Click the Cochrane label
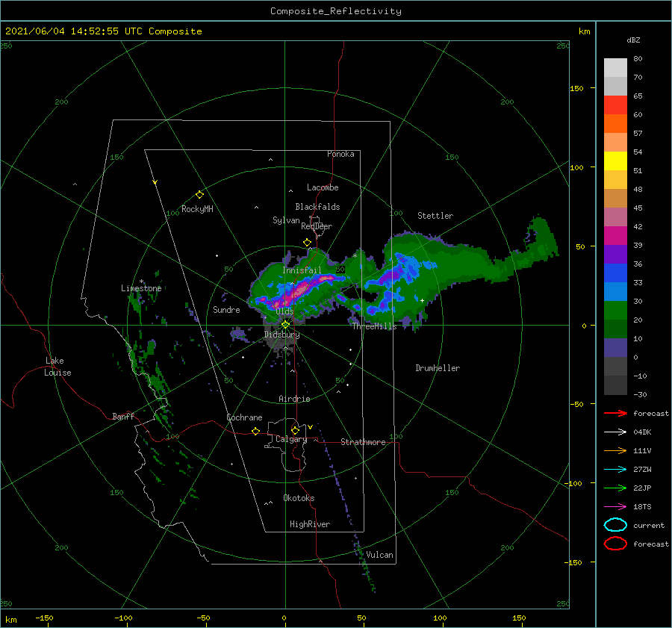The image size is (672, 628). [x=244, y=417]
